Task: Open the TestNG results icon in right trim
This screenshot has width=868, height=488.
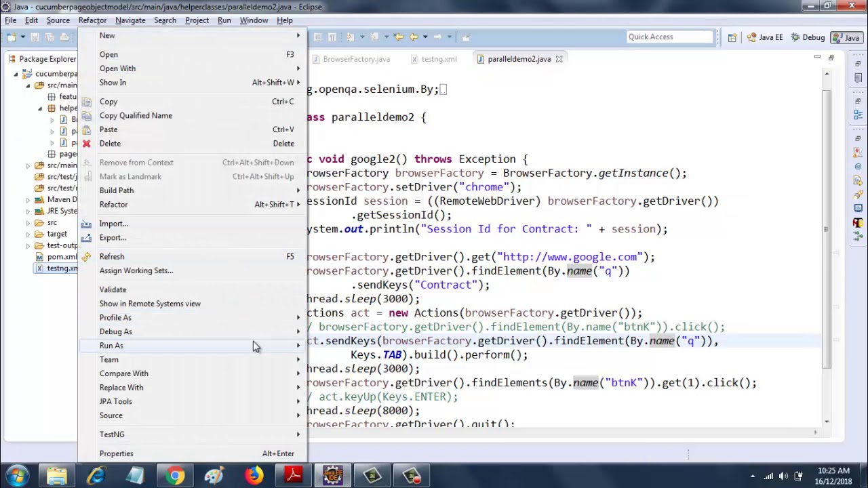Action: [x=858, y=222]
